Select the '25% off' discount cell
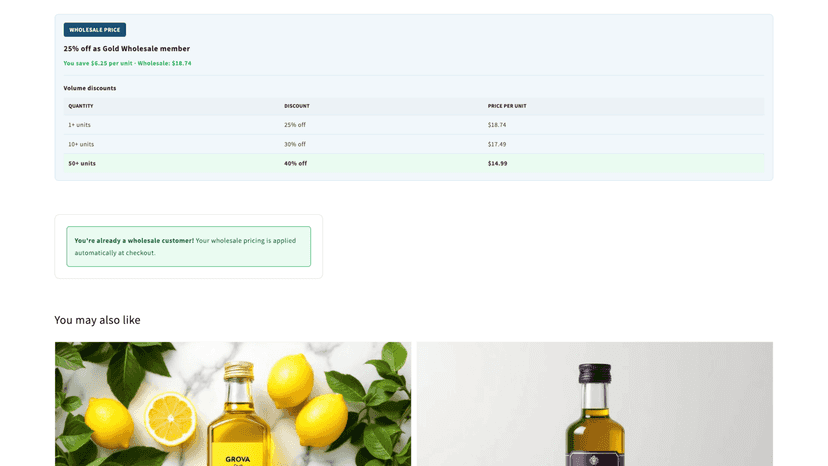Image resolution: width=828 pixels, height=466 pixels. coord(295,125)
